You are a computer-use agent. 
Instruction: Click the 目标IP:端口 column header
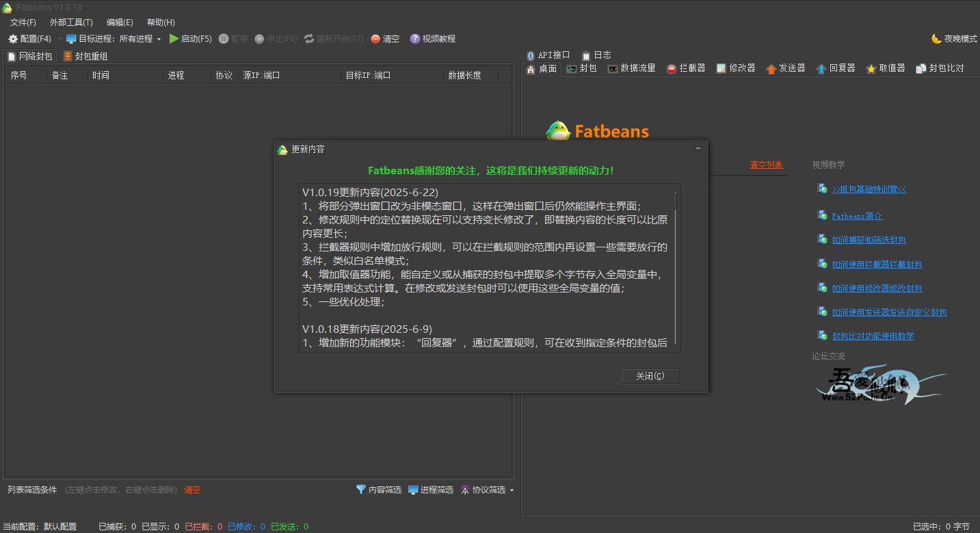point(392,75)
